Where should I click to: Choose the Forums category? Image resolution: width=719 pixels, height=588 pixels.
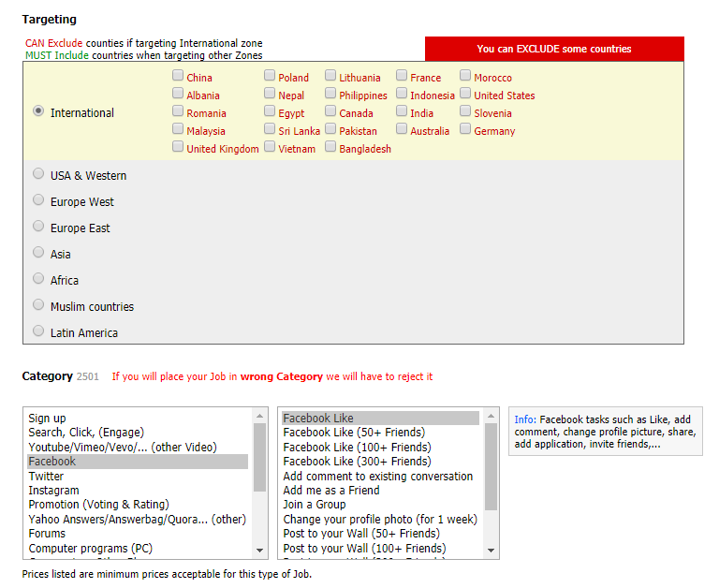pyautogui.click(x=138, y=534)
